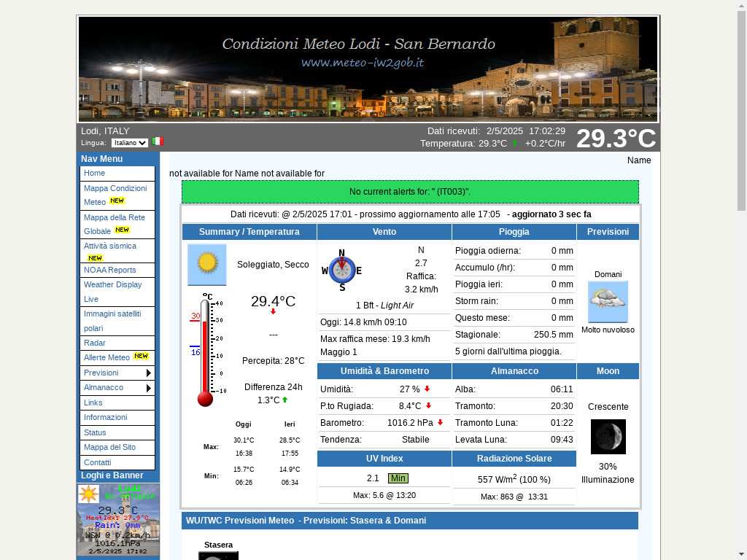747x560 pixels.
Task: Click the red arrow beside P.to Rugiada
Action: tap(428, 405)
